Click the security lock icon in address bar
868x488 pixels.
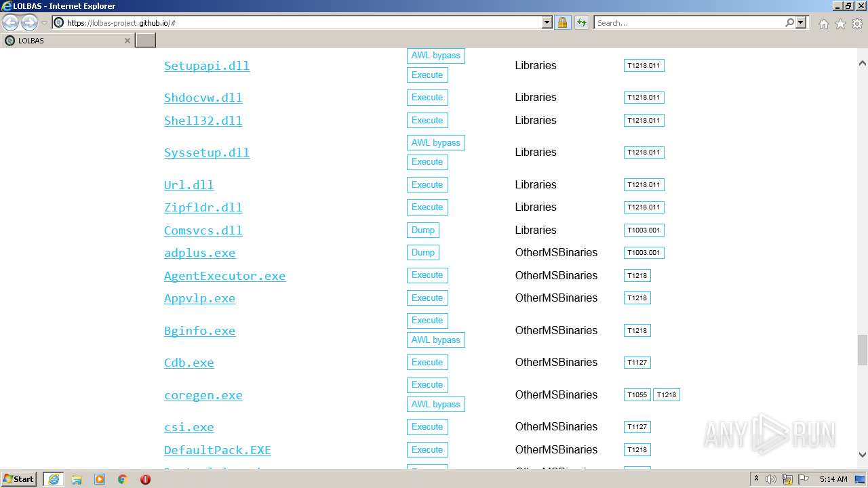[x=562, y=22]
